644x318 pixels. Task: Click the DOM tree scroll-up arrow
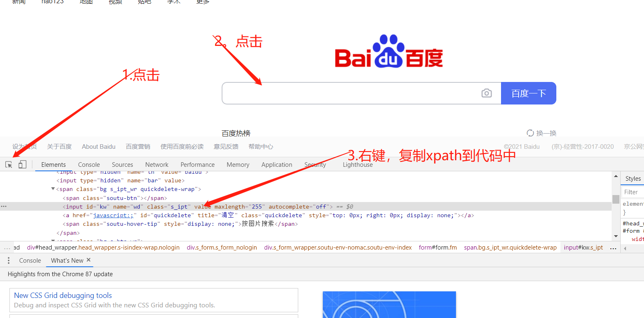pos(616,176)
